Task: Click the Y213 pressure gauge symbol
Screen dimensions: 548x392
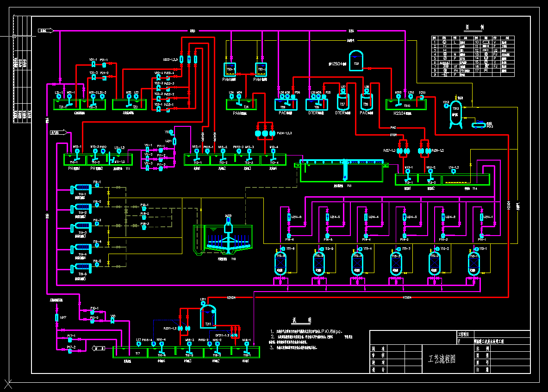Action: [446, 106]
